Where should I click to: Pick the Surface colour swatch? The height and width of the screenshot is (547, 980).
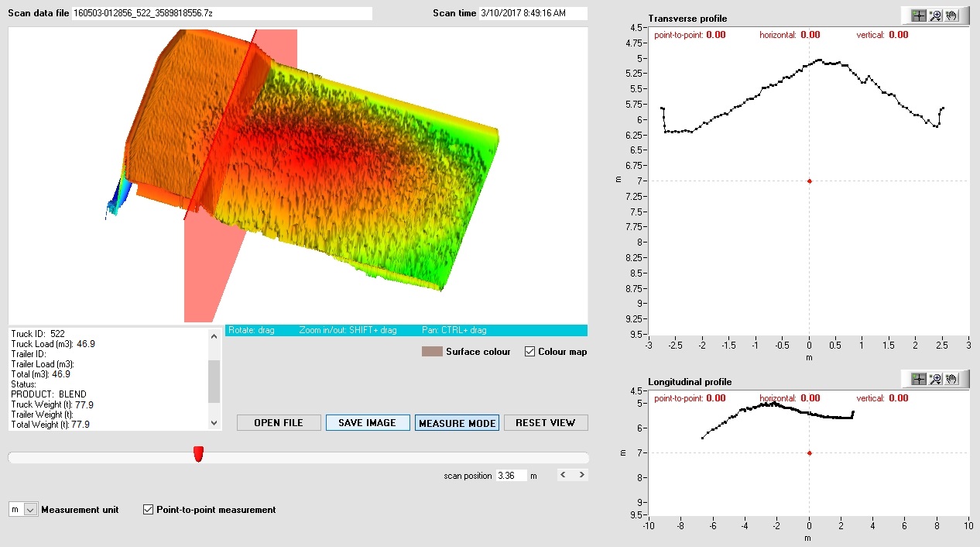tap(432, 352)
